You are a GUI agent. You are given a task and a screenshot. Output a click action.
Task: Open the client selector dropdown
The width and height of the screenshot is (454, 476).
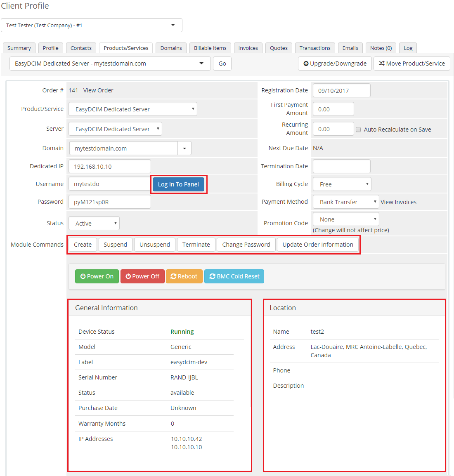(91, 25)
